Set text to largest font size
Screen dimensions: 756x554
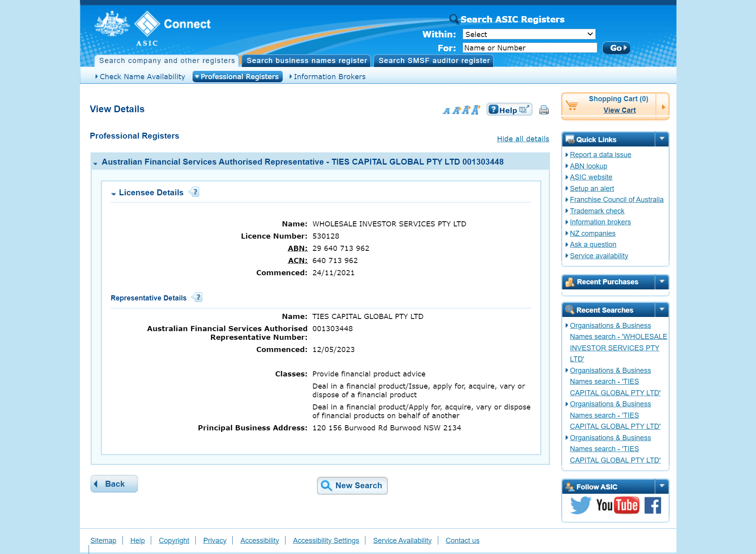tap(476, 110)
